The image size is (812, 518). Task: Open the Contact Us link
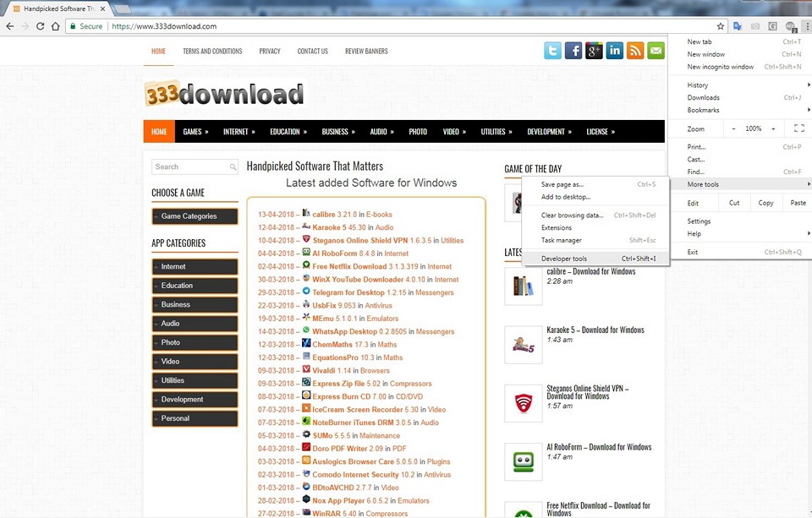312,52
